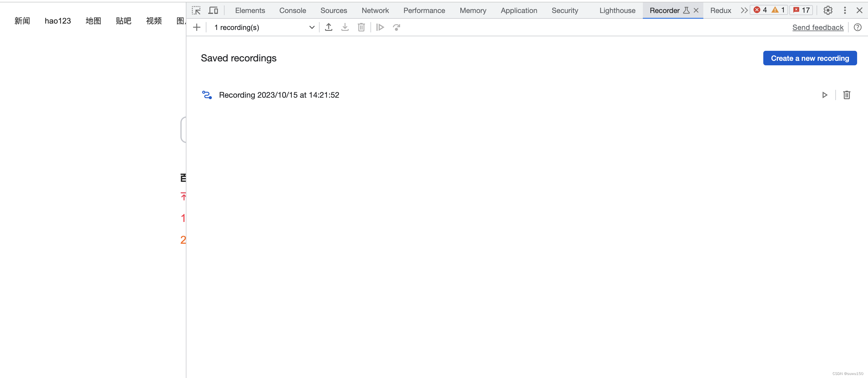This screenshot has height=378, width=868.
Task: Click the delete recording icon in toolbar
Action: [x=361, y=27]
